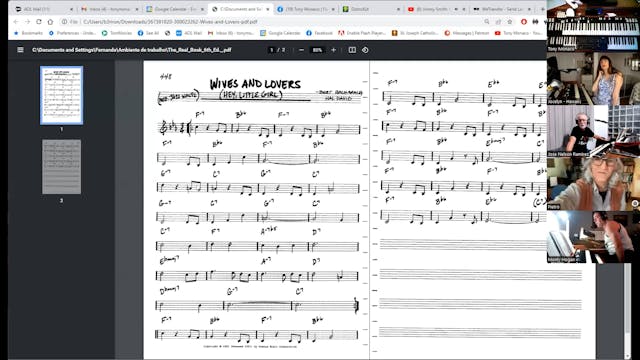Open the Google Calendar bookmark
The image size is (640, 360).
[280, 33]
